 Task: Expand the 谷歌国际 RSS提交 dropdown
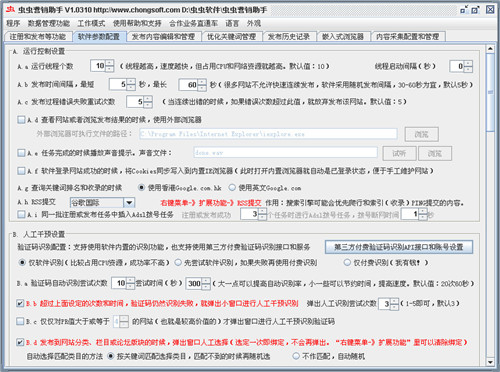[129, 202]
